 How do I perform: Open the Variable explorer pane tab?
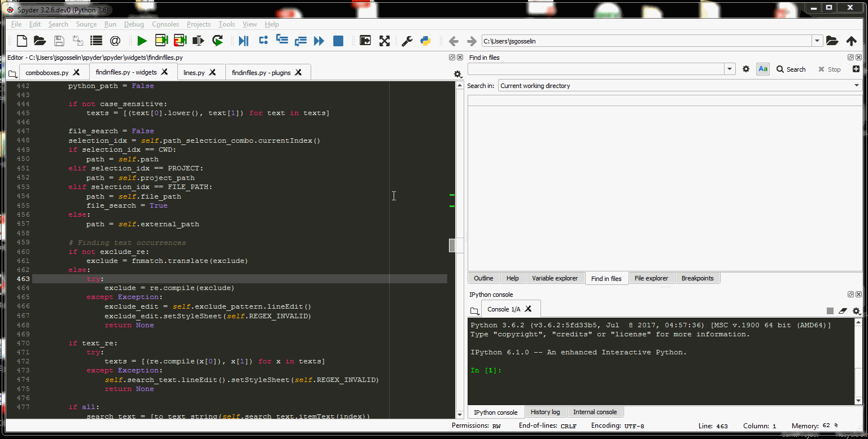pyautogui.click(x=555, y=278)
